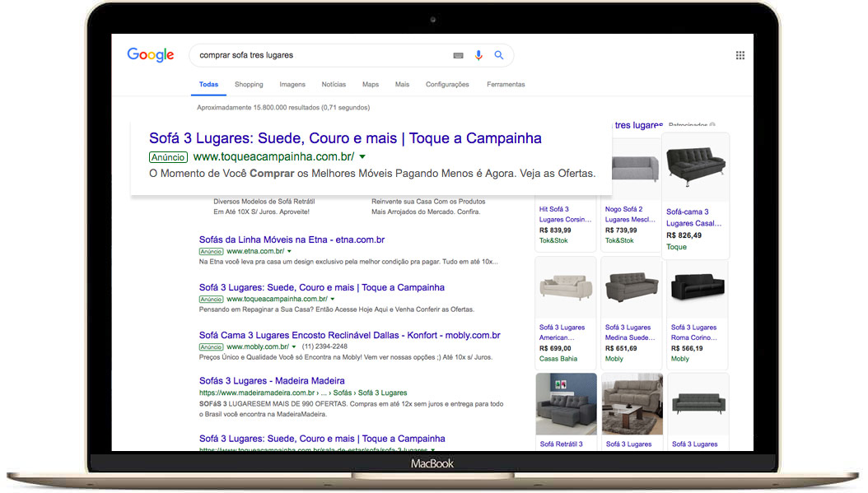Click the R$ 839,99 price
Viewport: 868px width, 493px height.
pyautogui.click(x=555, y=230)
